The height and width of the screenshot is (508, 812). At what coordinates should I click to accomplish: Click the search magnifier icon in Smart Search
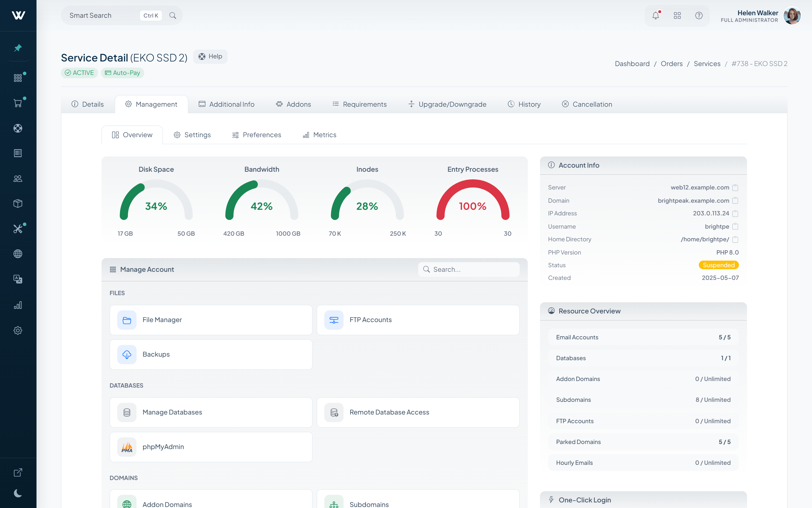pos(173,15)
